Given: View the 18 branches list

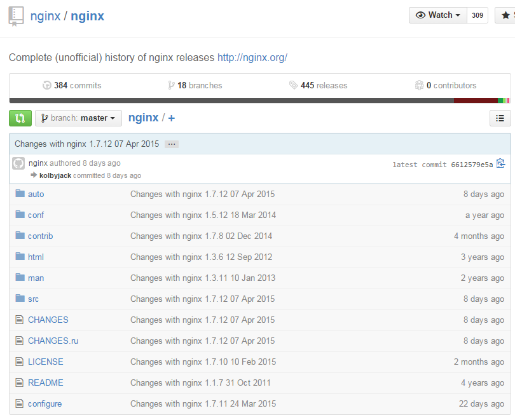Looking at the screenshot, I should click(200, 85).
